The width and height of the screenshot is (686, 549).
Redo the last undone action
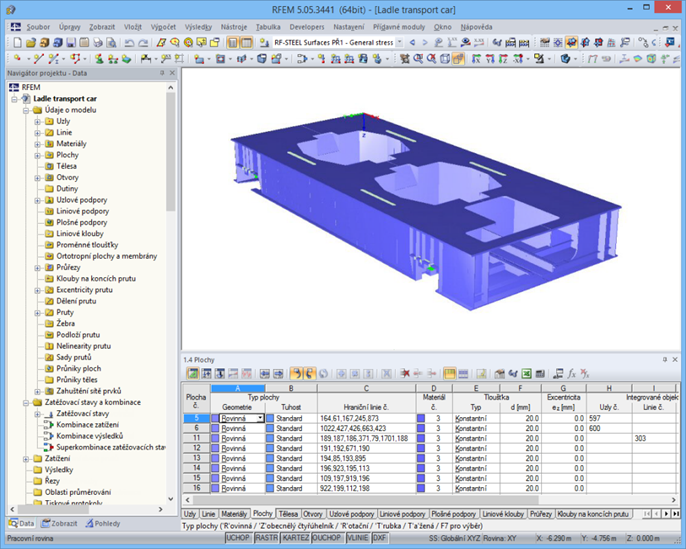click(143, 42)
